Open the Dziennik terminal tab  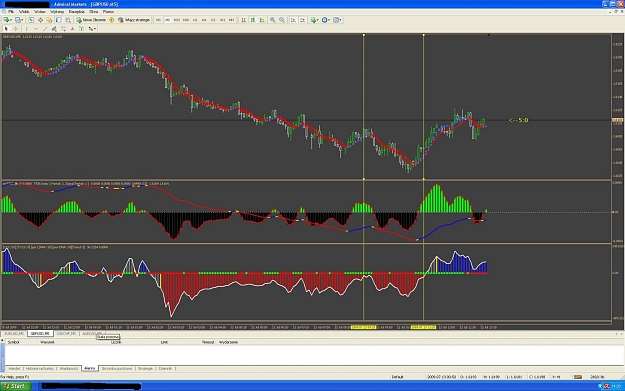(x=165, y=369)
